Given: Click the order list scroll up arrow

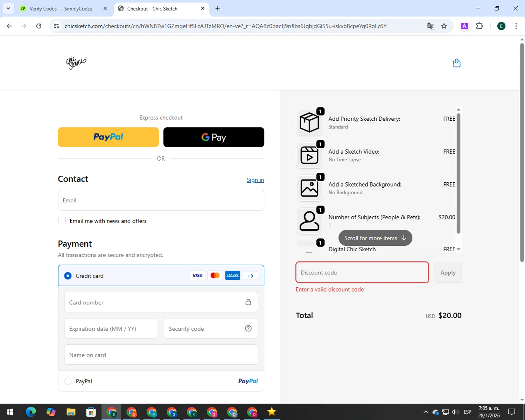Looking at the screenshot, I should click(x=458, y=110).
